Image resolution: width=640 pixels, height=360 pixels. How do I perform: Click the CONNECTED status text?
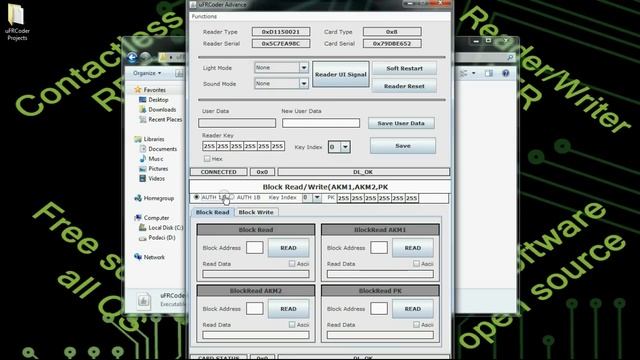point(218,172)
